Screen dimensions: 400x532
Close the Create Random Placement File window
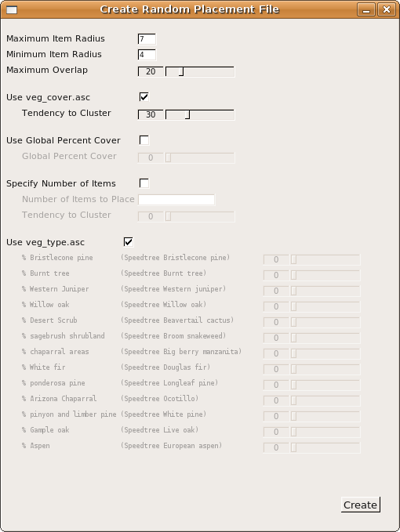tap(387, 9)
